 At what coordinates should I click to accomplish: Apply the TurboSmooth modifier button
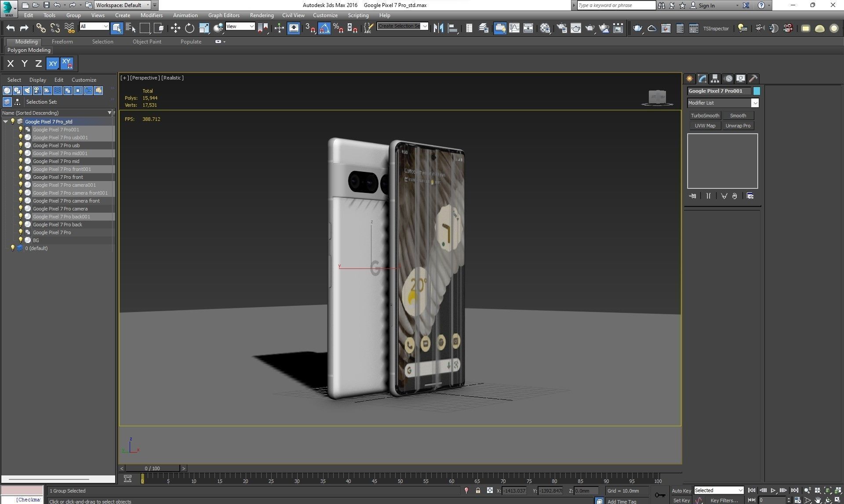coord(705,116)
